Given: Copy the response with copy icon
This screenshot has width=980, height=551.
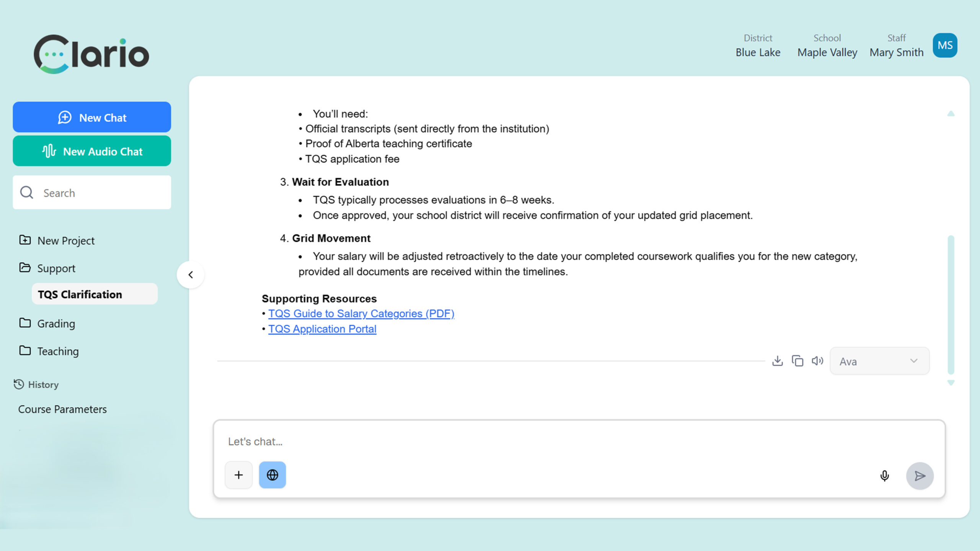Looking at the screenshot, I should point(797,361).
